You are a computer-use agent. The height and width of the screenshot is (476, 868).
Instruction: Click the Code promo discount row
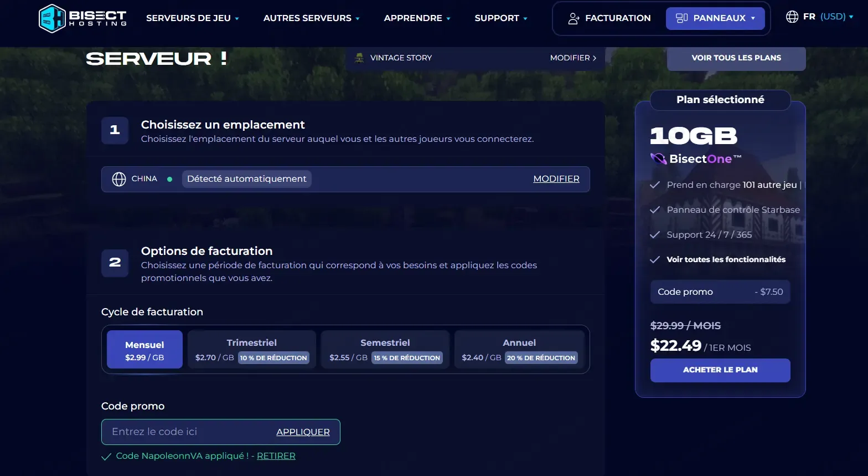(720, 292)
